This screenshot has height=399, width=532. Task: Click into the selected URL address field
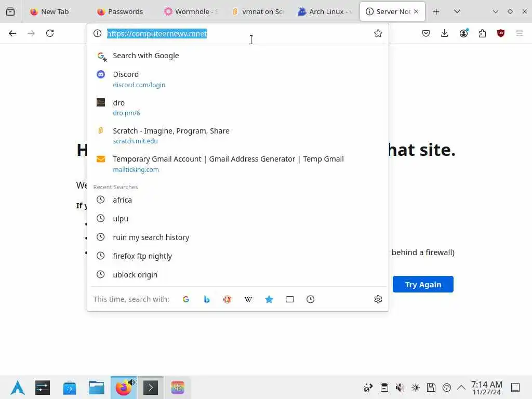point(237,33)
